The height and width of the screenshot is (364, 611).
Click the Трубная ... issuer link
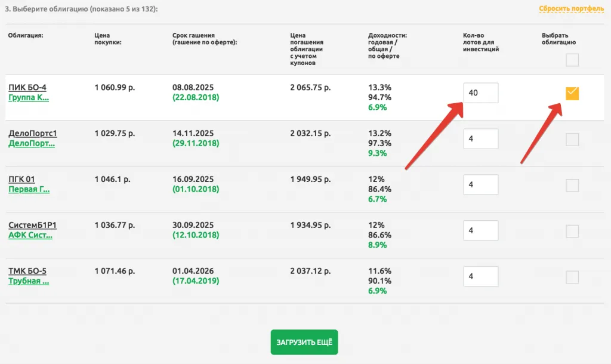coord(29,282)
